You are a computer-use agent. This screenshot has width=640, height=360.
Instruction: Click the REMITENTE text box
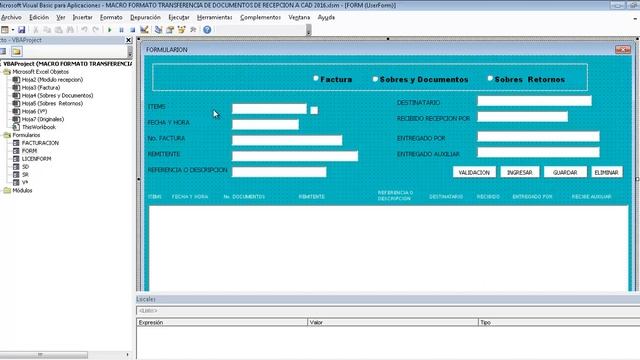(x=295, y=156)
